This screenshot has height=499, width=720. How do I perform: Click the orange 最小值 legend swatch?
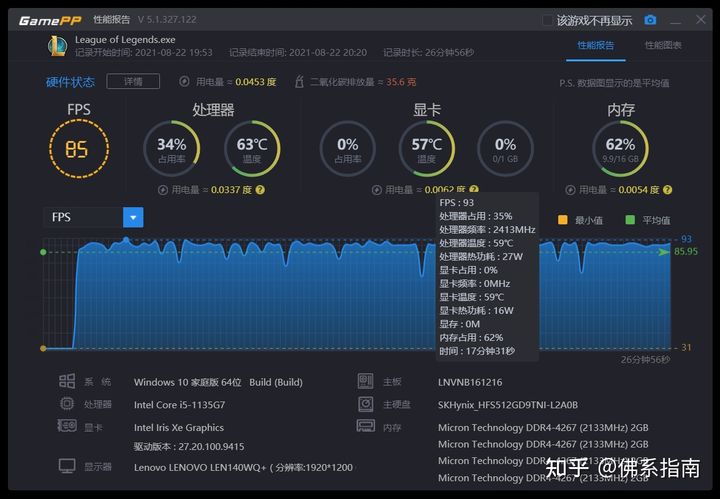pos(562,220)
